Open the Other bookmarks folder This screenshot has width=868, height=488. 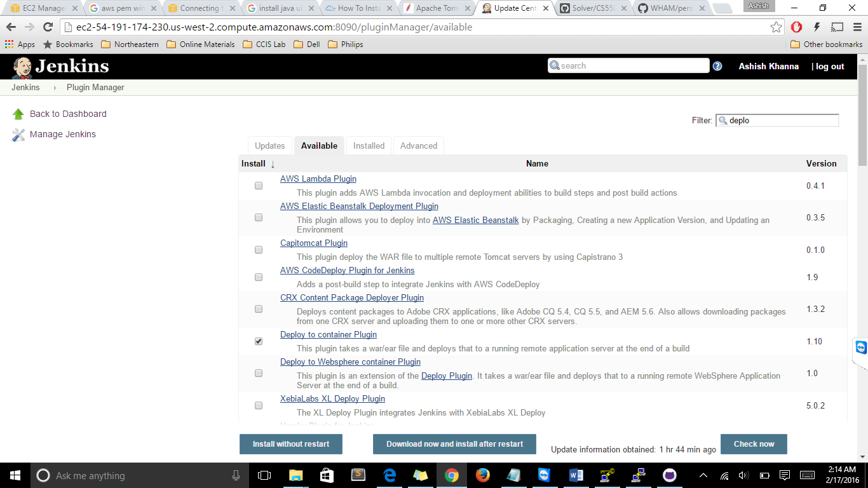[826, 44]
